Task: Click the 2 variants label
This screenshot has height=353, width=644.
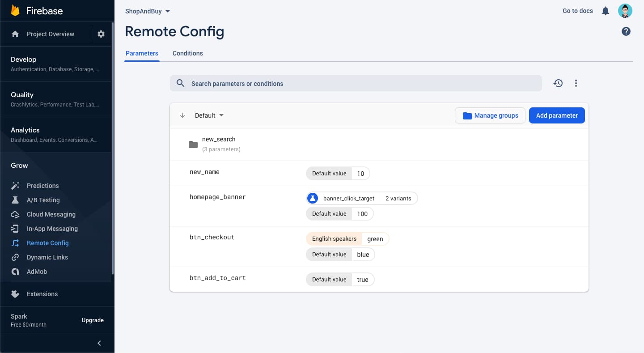Action: (x=398, y=198)
